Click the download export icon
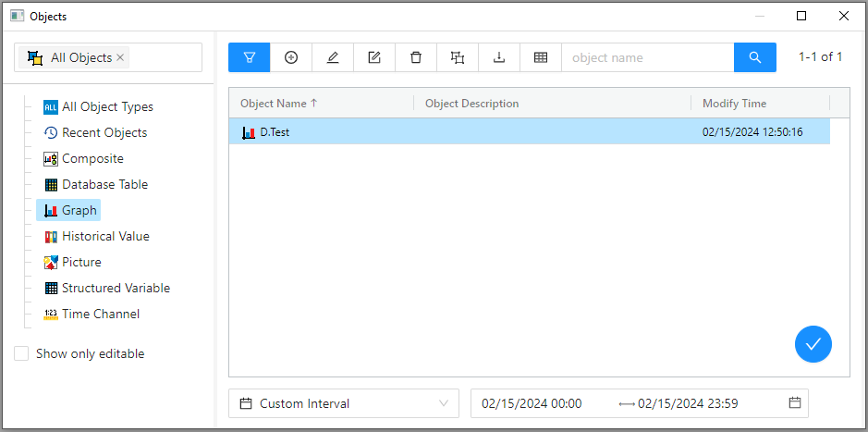The width and height of the screenshot is (868, 432). 499,57
